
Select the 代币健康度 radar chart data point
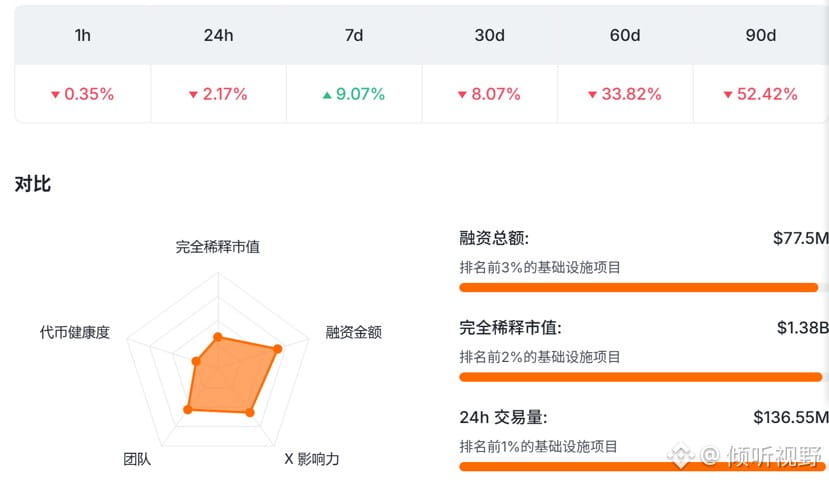pyautogui.click(x=196, y=362)
